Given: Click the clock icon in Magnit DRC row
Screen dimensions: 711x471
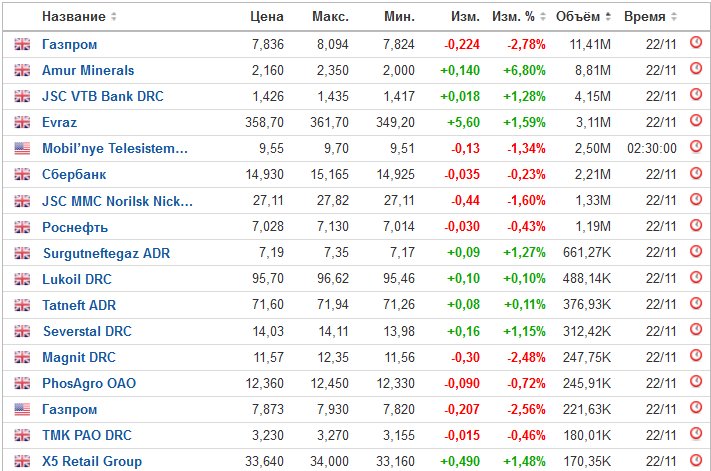Looking at the screenshot, I should point(697,357).
